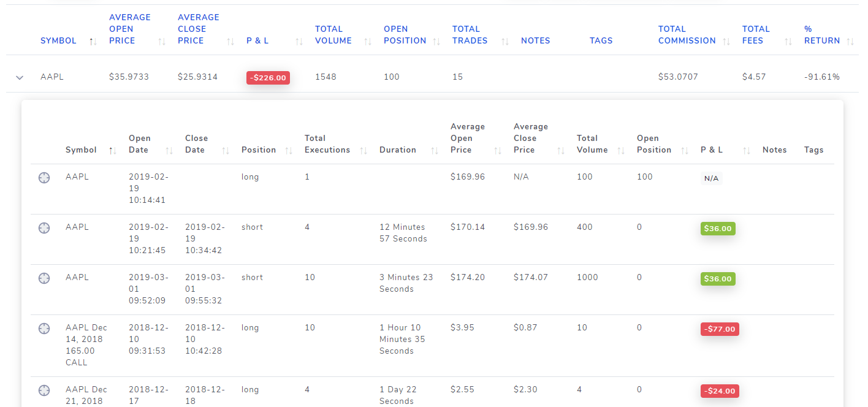The height and width of the screenshot is (407, 868).
Task: Select the AAPL symbol in outer row
Action: pos(52,77)
